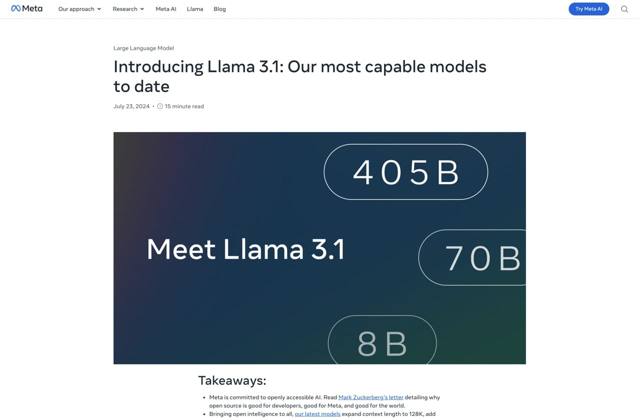Click the July 23, 2024 publish date
Screen dimensions: 640x420
[131, 106]
